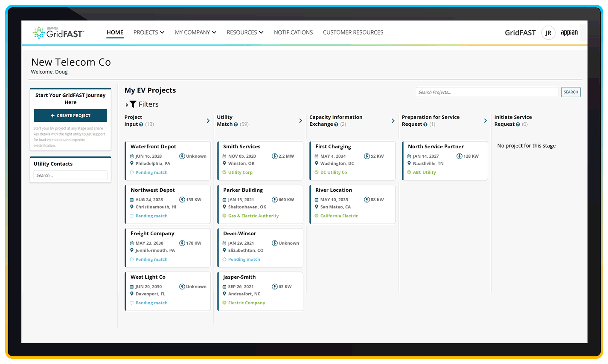Click the chevron after Preparation for Service Request
The width and height of the screenshot is (608, 364).
point(486,121)
